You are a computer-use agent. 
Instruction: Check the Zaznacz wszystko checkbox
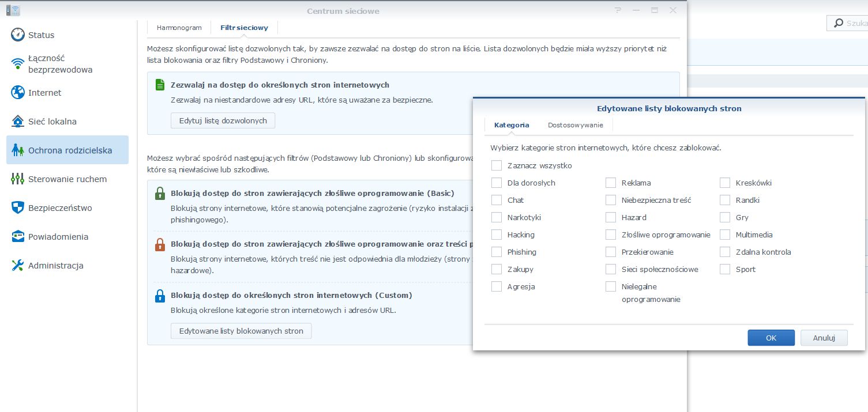pos(497,165)
